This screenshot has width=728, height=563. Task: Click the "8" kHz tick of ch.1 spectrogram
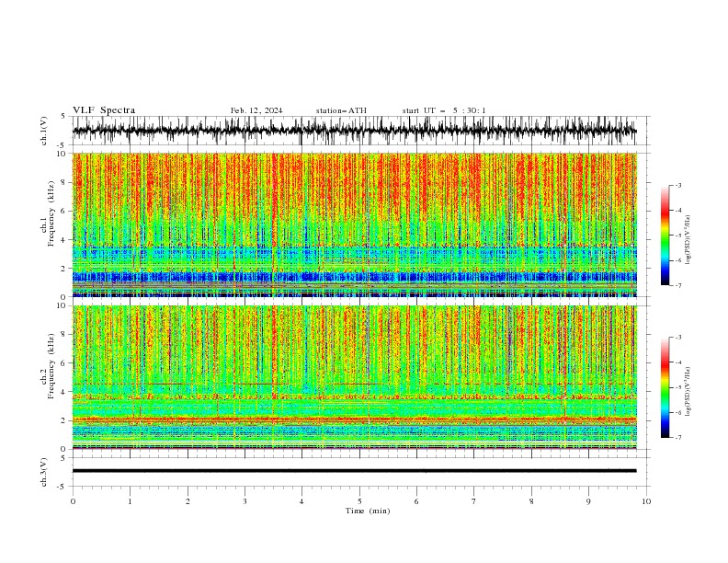pos(64,182)
